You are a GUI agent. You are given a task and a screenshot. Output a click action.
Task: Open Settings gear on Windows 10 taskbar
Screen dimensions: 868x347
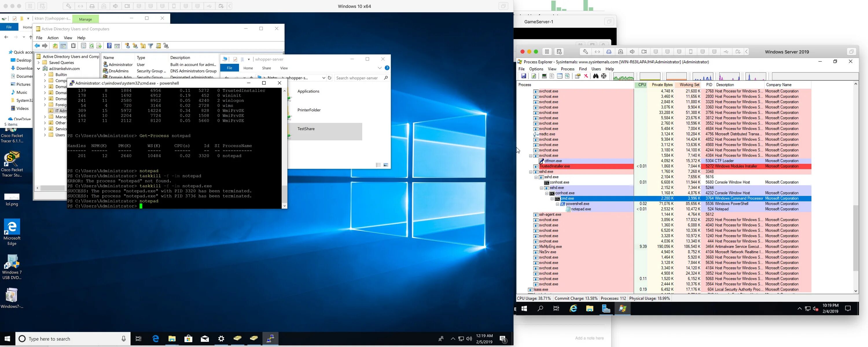(221, 339)
